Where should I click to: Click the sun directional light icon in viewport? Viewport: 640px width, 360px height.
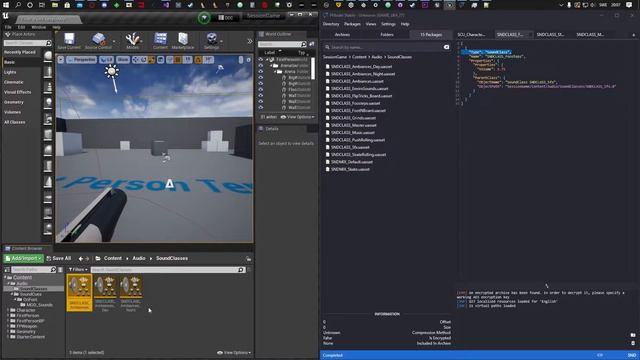coord(111,71)
